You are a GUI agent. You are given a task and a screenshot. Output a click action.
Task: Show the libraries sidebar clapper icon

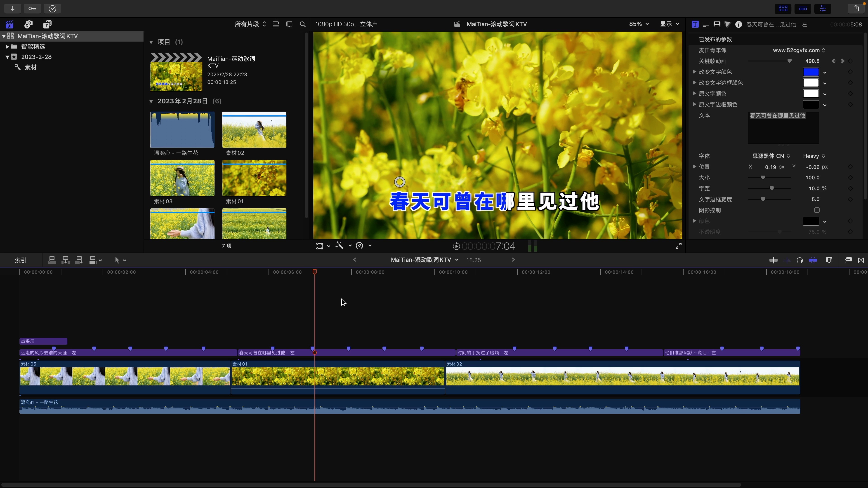pos(9,24)
